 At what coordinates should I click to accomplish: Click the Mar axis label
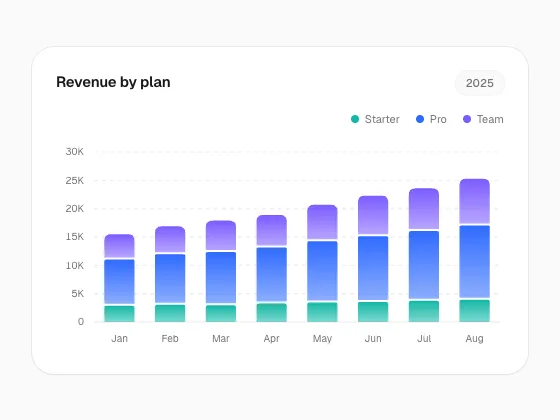tap(221, 338)
